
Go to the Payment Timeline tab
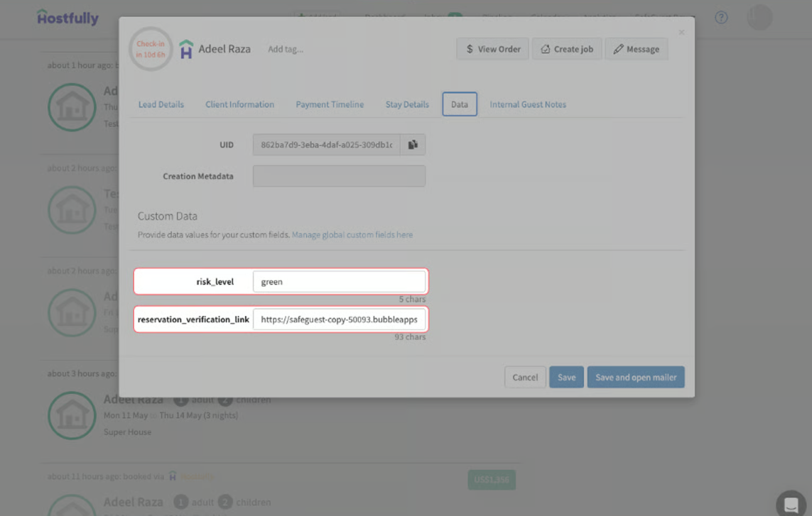click(x=330, y=104)
